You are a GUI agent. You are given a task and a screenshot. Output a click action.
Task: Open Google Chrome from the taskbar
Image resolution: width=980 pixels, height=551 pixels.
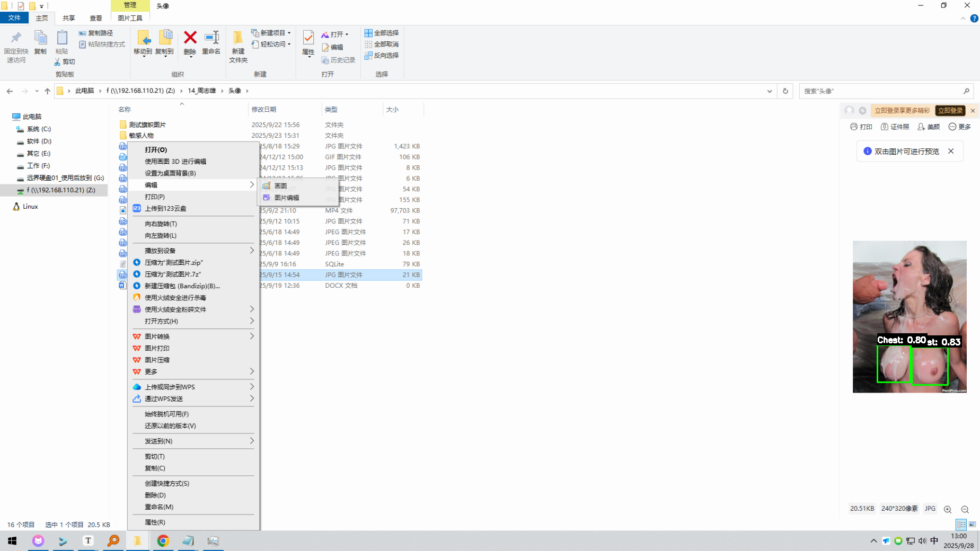tap(163, 540)
